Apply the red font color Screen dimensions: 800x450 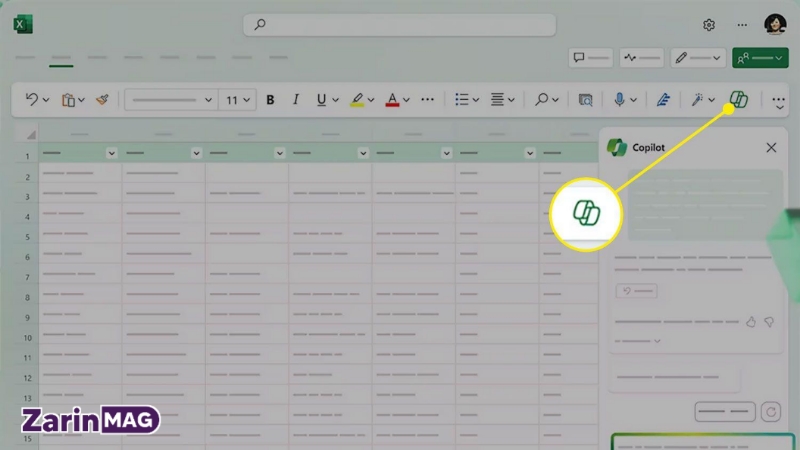pyautogui.click(x=392, y=100)
